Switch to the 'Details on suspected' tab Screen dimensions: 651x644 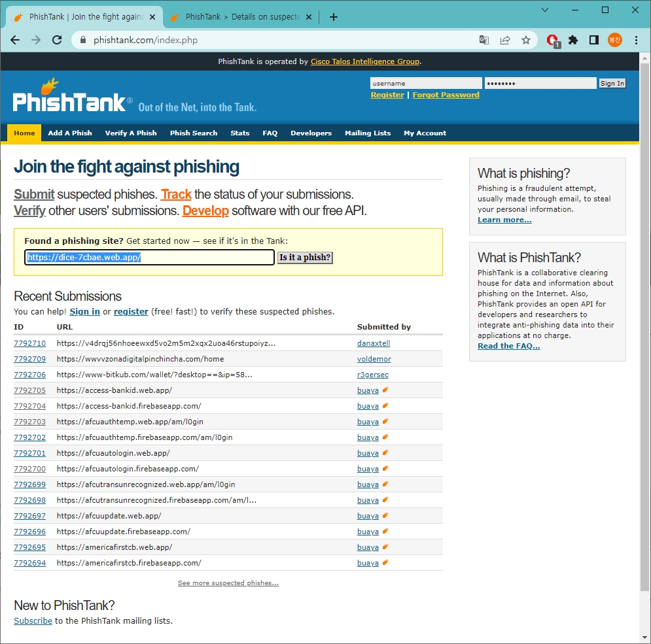tap(242, 17)
